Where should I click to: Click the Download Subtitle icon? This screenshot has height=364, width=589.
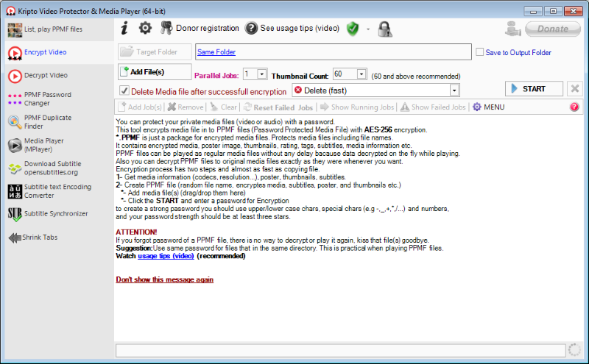coord(15,168)
